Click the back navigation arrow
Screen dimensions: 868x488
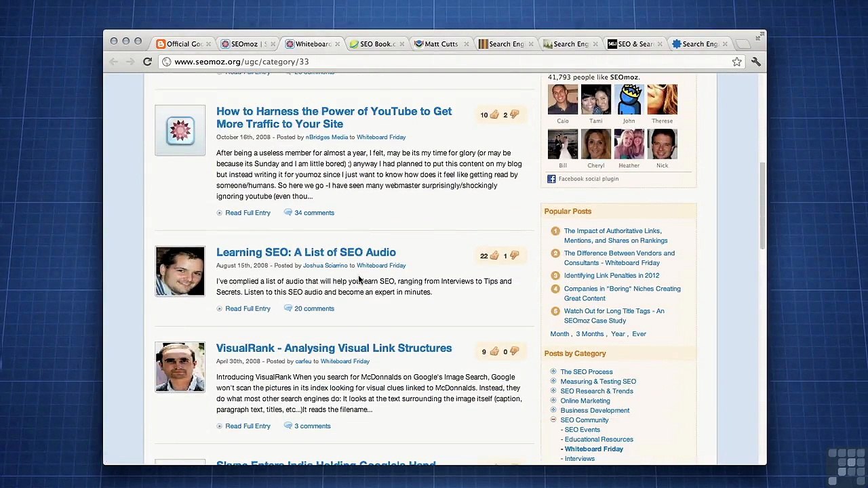pos(114,62)
